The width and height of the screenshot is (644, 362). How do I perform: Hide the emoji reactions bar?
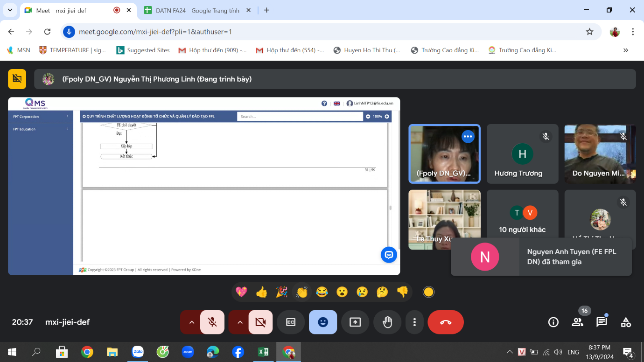[x=323, y=322]
